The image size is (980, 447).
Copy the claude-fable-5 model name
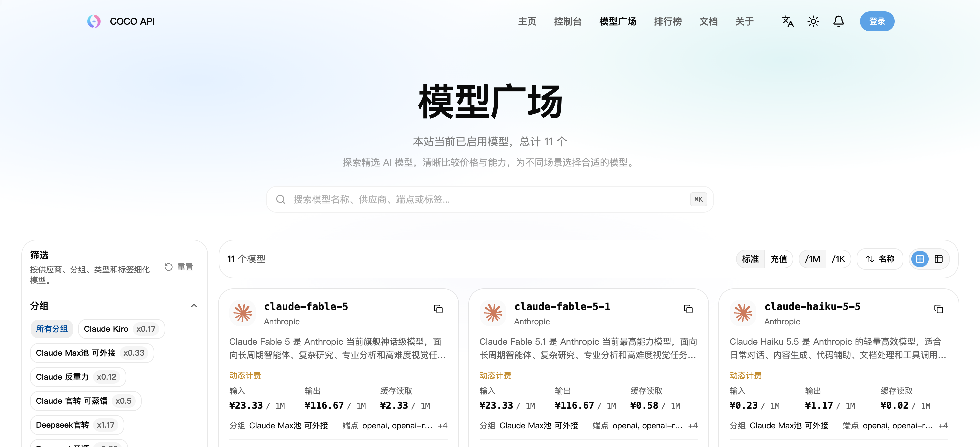pyautogui.click(x=438, y=309)
